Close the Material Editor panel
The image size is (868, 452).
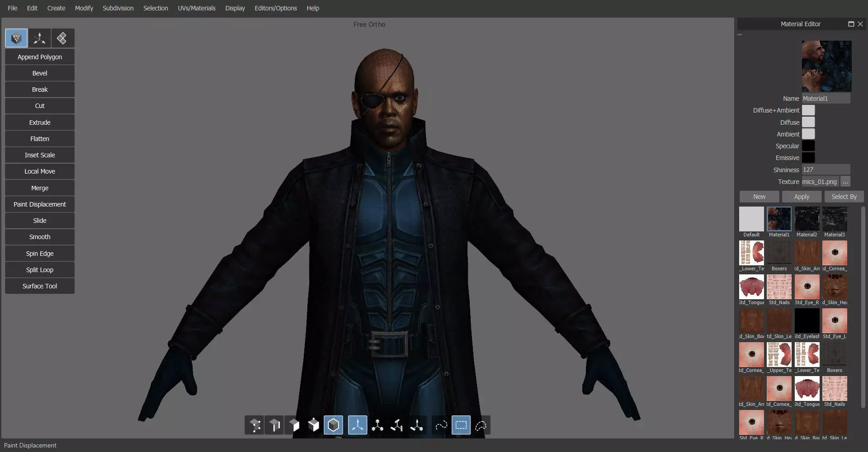tap(860, 24)
